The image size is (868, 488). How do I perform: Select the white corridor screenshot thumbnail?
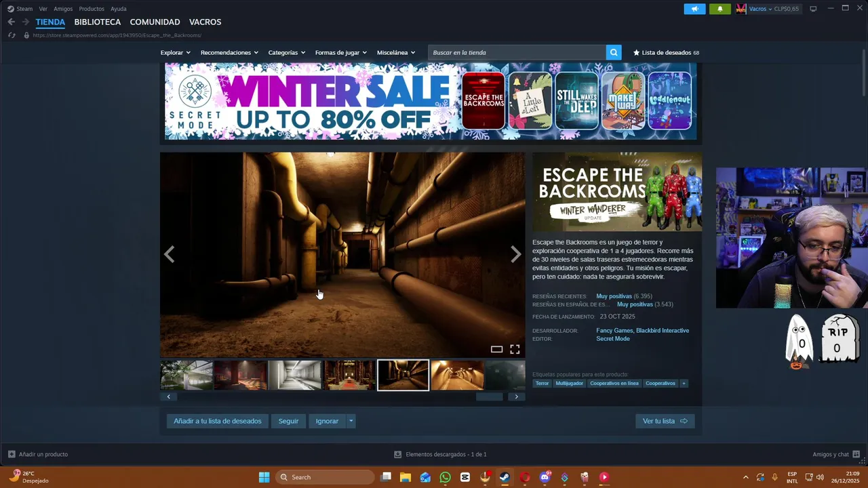click(x=294, y=375)
